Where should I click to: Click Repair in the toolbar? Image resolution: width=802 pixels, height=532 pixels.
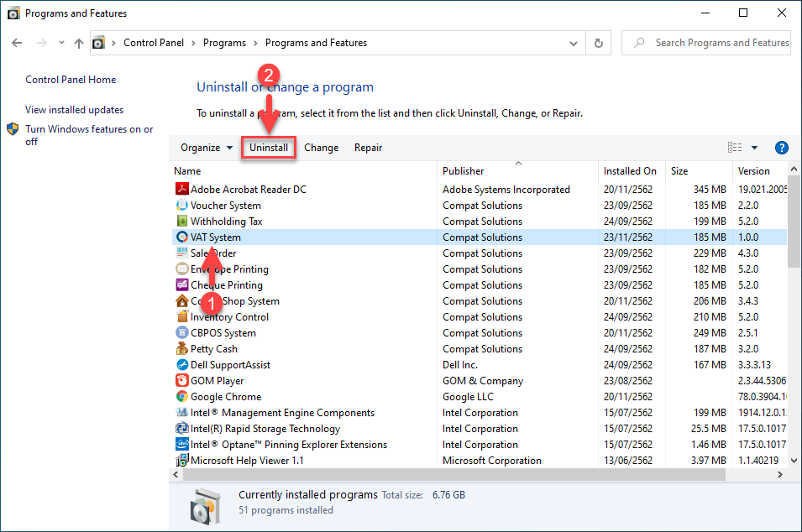tap(369, 148)
